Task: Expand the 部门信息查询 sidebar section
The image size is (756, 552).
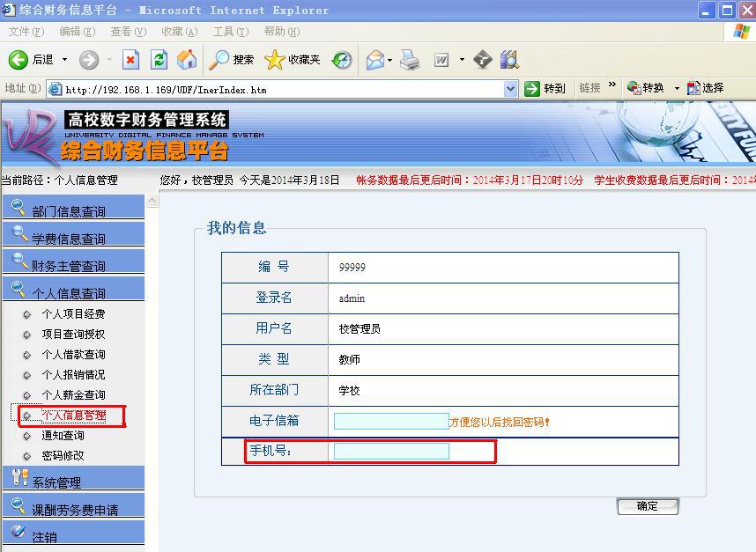Action: (69, 211)
